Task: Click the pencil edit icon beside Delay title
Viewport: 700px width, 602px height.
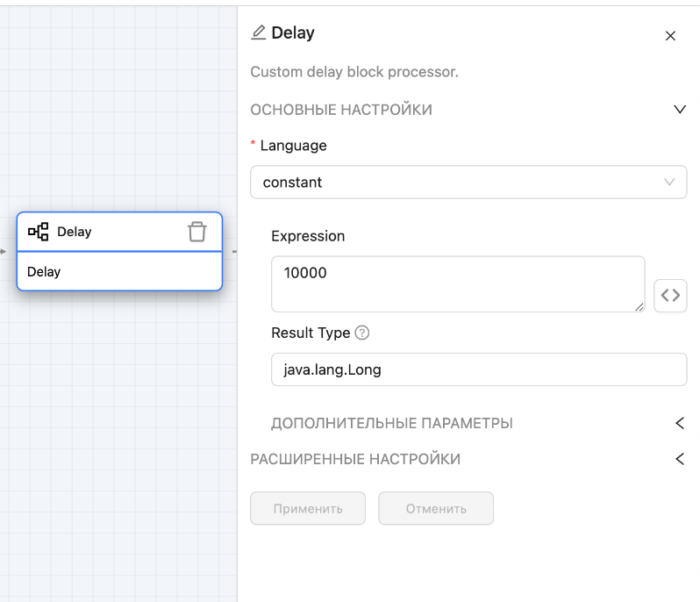Action: pyautogui.click(x=258, y=33)
